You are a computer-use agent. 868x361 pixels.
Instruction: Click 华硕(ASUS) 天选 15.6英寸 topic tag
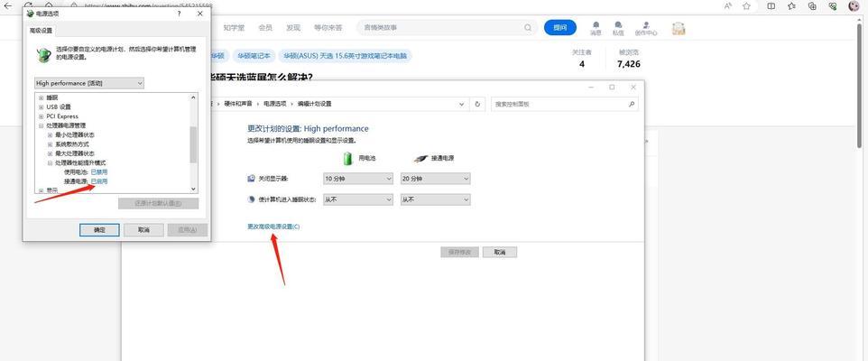(346, 56)
